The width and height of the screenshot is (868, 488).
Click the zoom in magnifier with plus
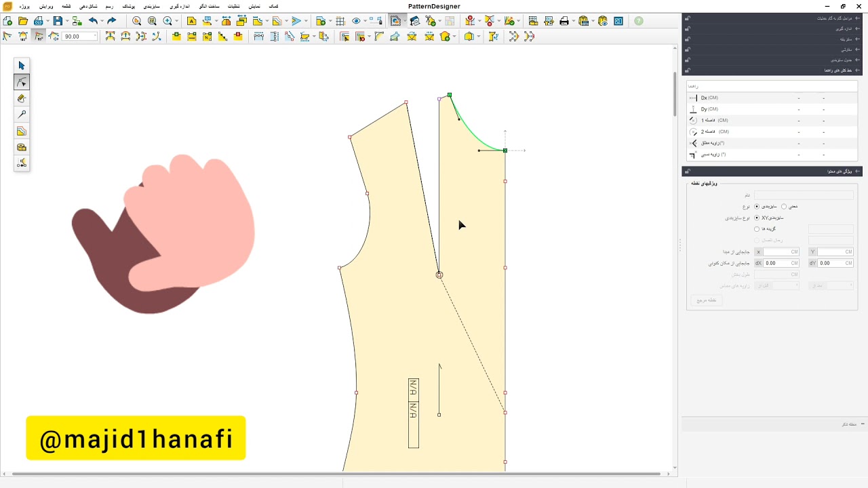[x=167, y=21]
